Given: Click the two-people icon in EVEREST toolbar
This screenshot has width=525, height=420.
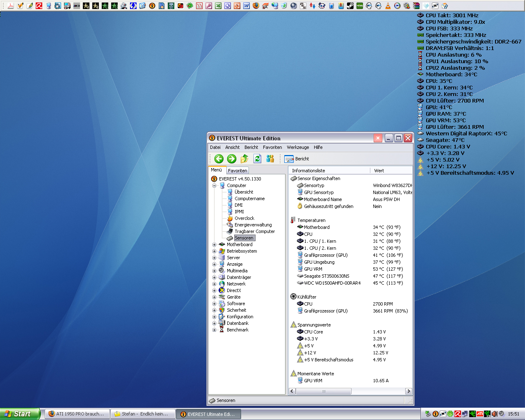Looking at the screenshot, I should click(x=270, y=159).
